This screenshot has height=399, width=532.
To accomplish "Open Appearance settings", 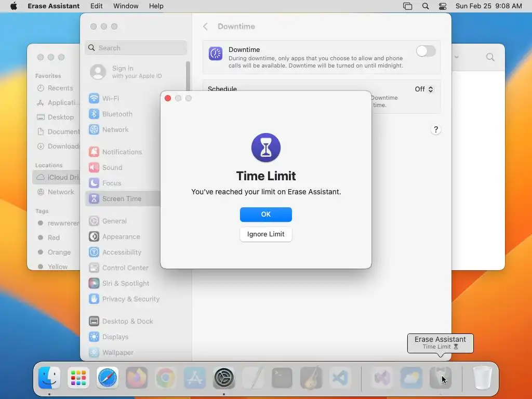I will (122, 236).
